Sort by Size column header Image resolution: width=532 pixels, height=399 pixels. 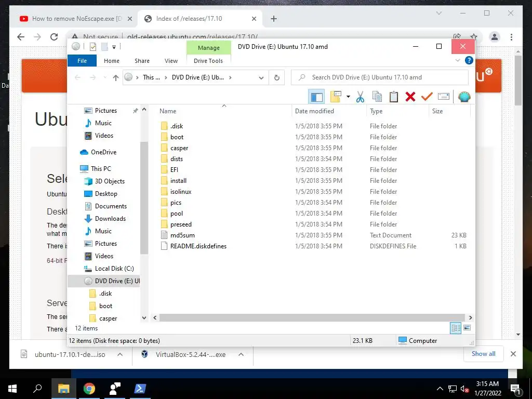[437, 111]
